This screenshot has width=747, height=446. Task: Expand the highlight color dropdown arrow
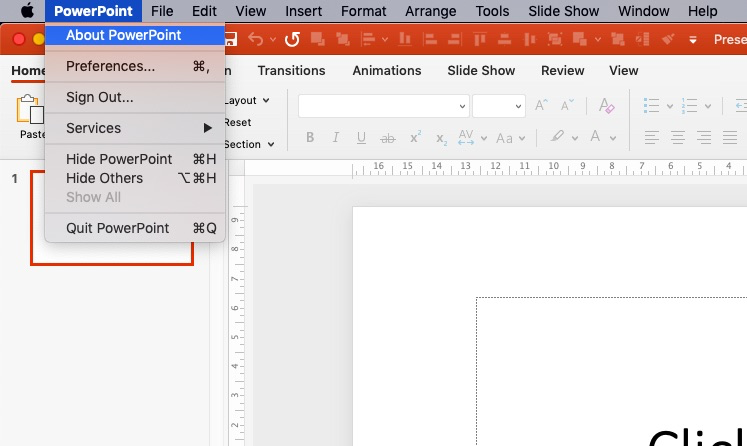pos(575,138)
